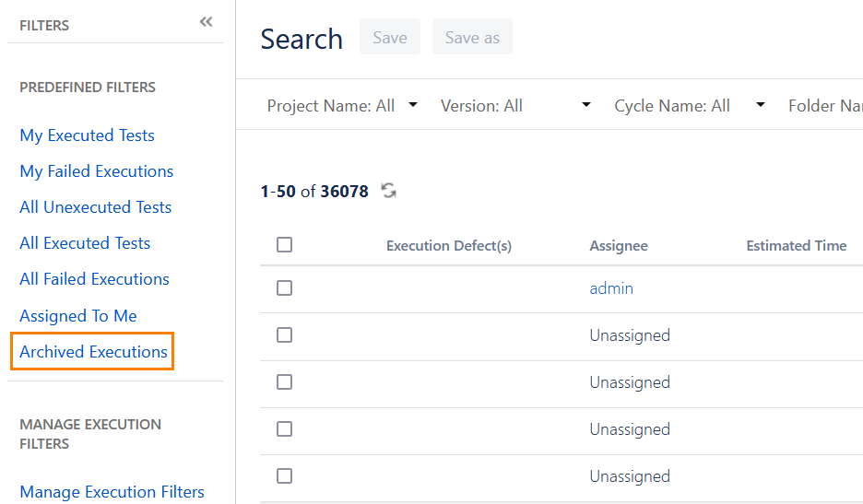
Task: Collapse the Filters sidebar panel
Action: [x=206, y=22]
